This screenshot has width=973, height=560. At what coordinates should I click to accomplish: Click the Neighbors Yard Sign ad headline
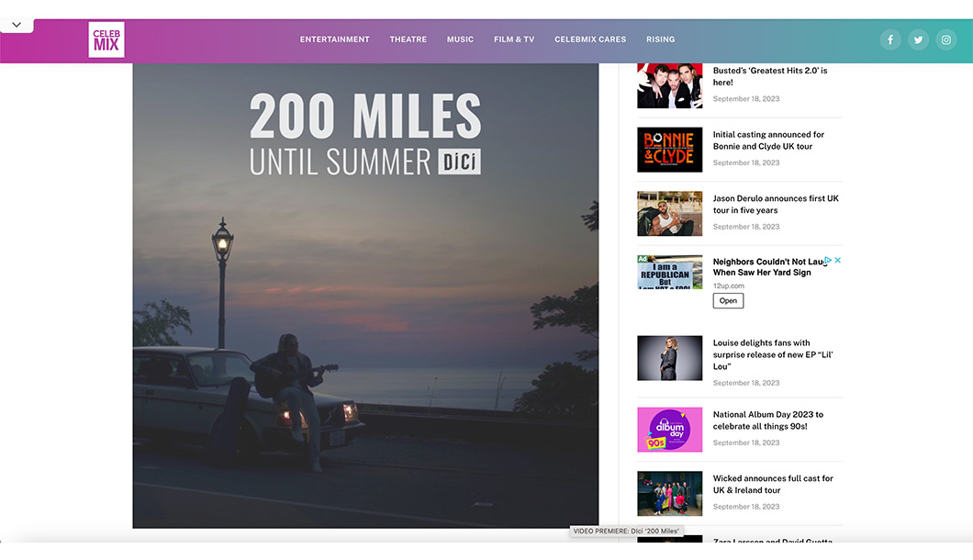(x=768, y=267)
